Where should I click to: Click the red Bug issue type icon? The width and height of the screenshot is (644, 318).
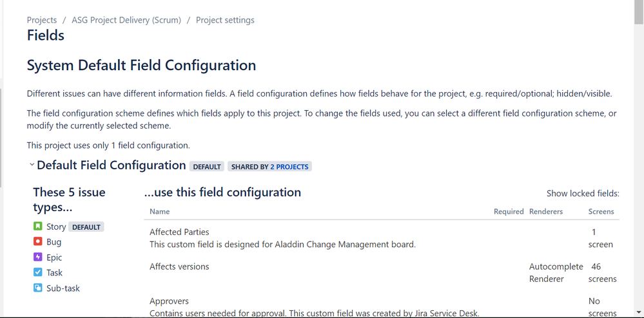pos(38,241)
